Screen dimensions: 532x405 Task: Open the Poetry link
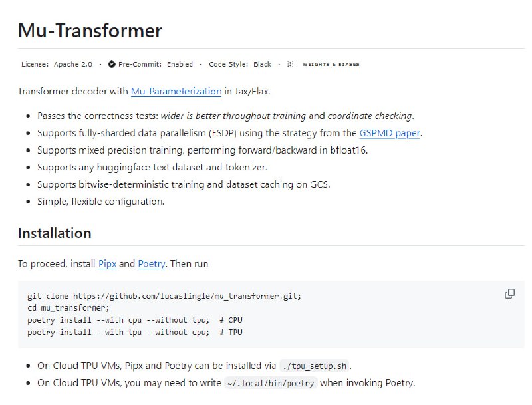click(x=151, y=263)
